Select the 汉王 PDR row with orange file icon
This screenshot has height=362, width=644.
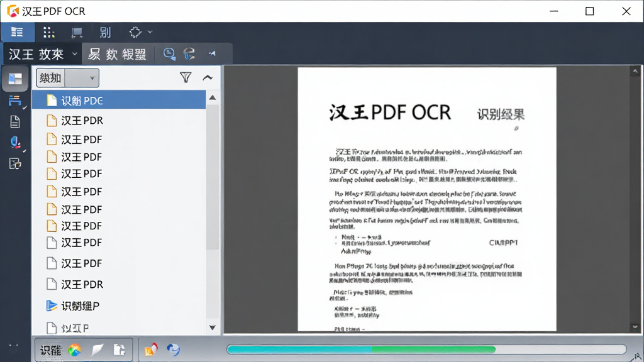pos(119,120)
